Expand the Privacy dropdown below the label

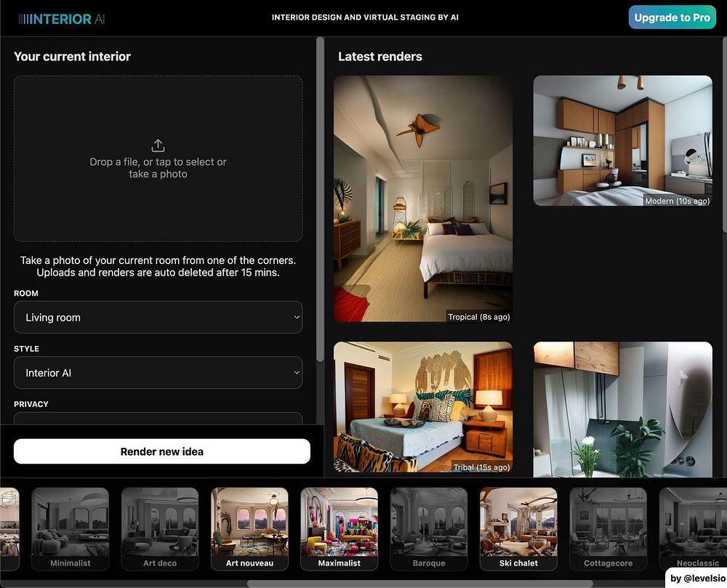pos(158,419)
